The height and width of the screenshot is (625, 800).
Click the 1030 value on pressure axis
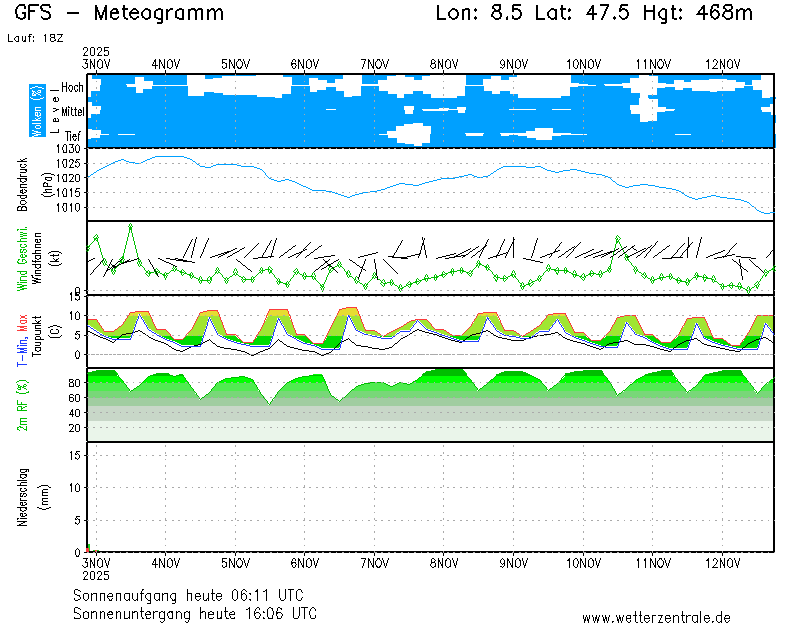click(68, 149)
